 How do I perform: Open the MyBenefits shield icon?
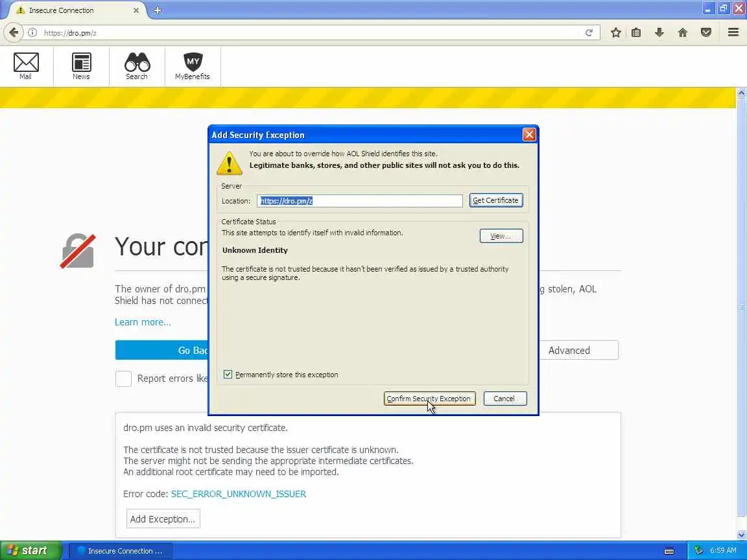pos(193,66)
